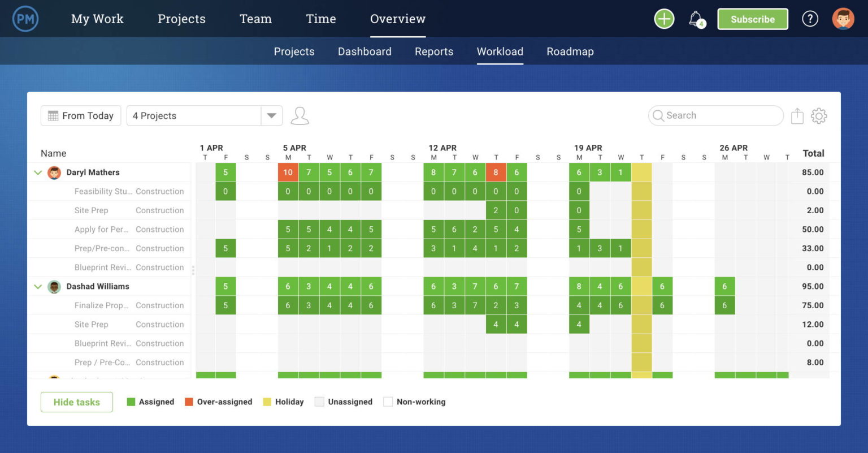Click the Hide tasks button
The height and width of the screenshot is (453, 868).
[x=77, y=402]
